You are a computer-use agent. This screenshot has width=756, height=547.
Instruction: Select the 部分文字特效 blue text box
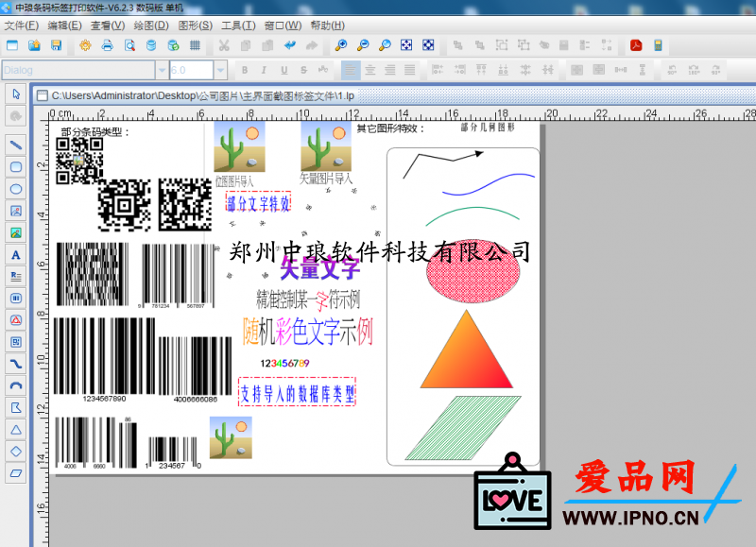pos(258,203)
